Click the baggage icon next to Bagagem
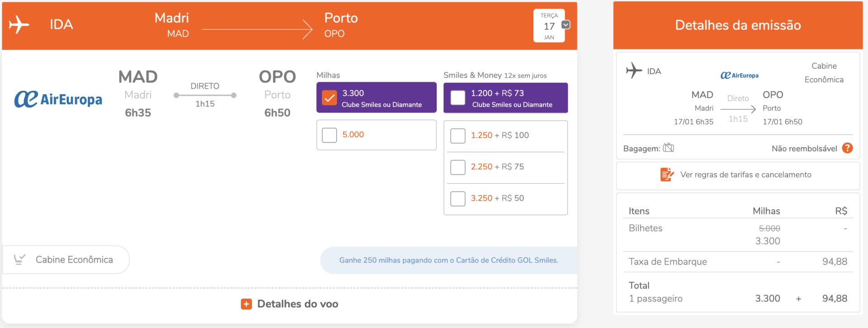The width and height of the screenshot is (868, 328). pos(668,148)
